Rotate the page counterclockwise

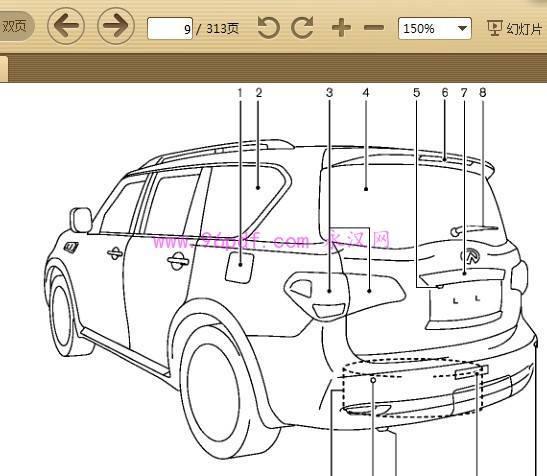pos(269,28)
